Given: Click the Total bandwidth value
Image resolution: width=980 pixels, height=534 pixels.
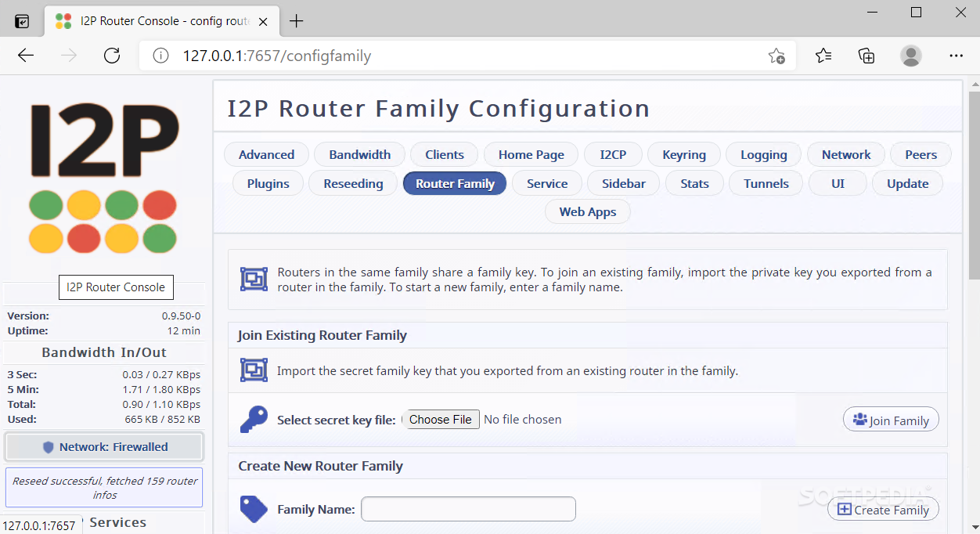Looking at the screenshot, I should [161, 404].
